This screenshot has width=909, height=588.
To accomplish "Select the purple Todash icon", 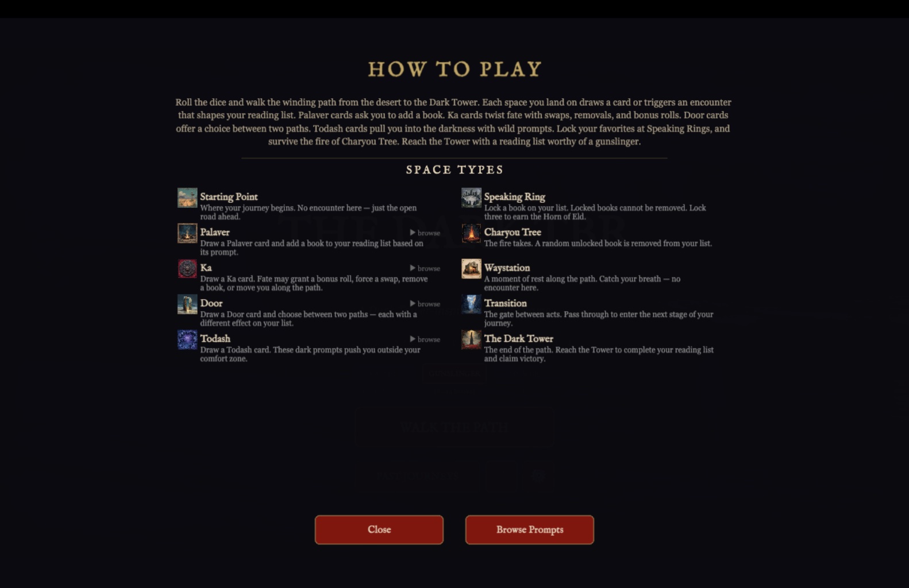I will click(x=187, y=340).
